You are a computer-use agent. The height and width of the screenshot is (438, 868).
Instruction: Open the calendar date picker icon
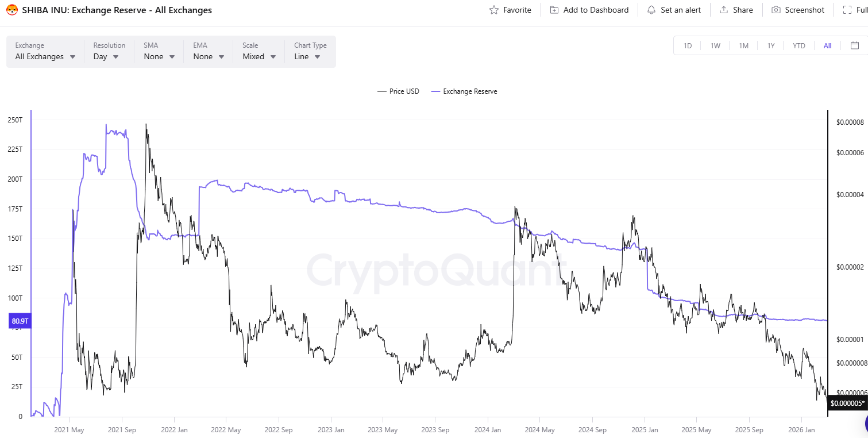(x=855, y=45)
